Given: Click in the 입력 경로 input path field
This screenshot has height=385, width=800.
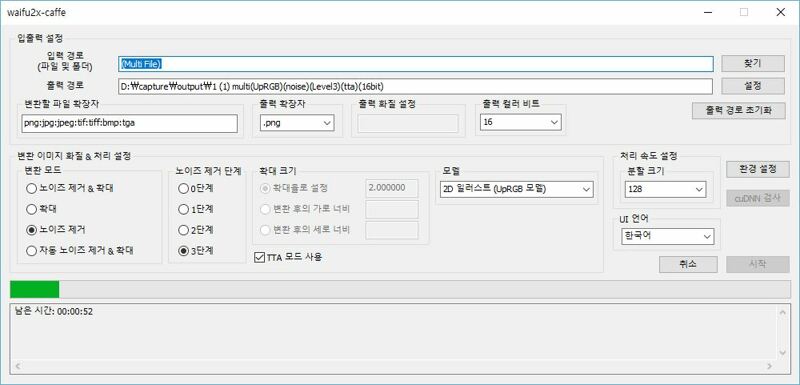Looking at the screenshot, I should 415,64.
